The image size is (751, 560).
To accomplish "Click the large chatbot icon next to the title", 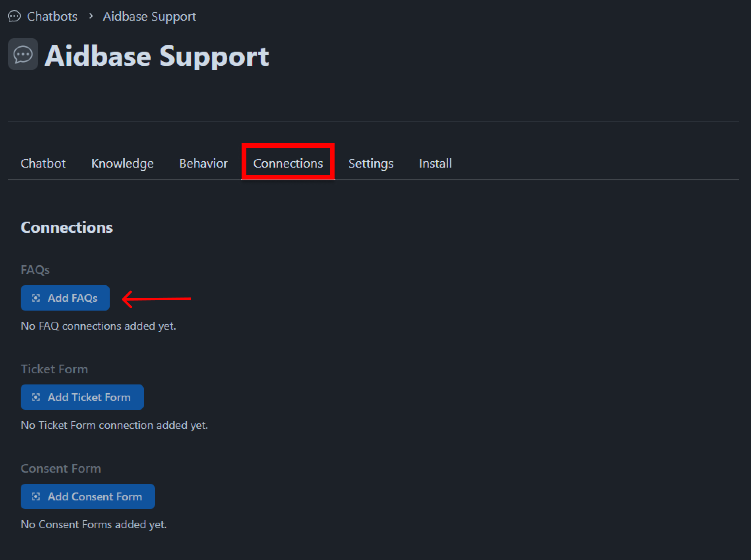I will (x=23, y=54).
